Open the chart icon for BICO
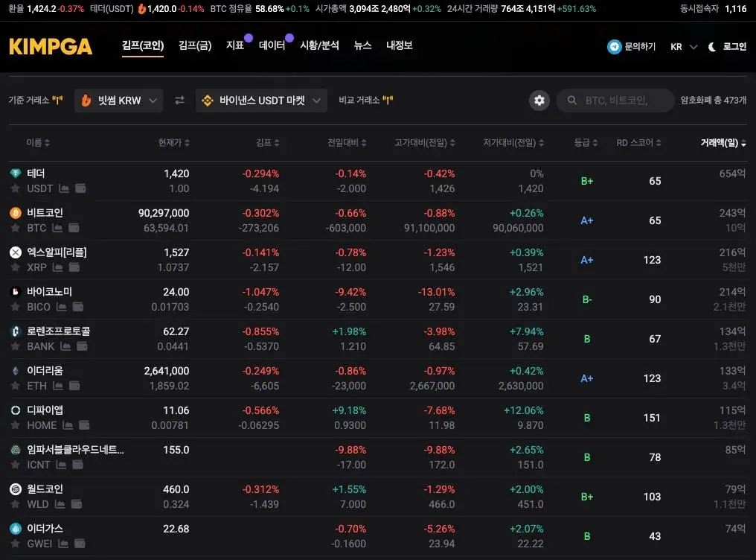The image size is (756, 560). click(61, 308)
